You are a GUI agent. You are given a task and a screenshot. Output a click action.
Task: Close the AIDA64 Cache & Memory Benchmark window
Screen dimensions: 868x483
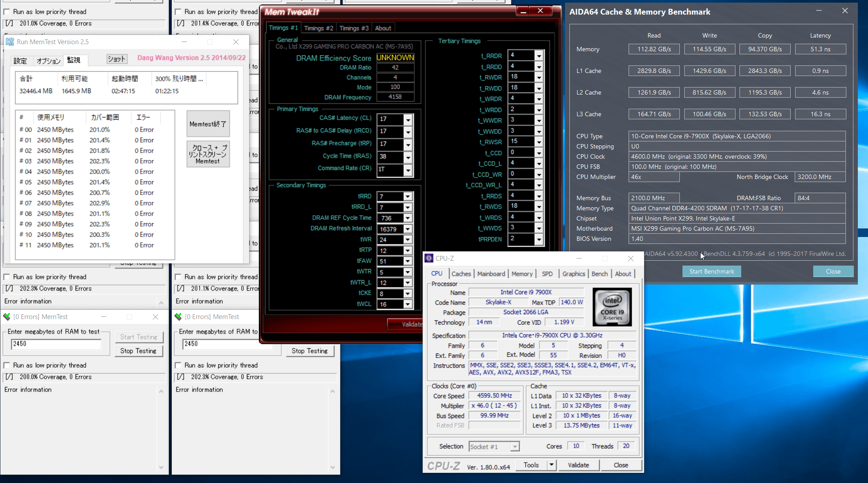coord(845,11)
